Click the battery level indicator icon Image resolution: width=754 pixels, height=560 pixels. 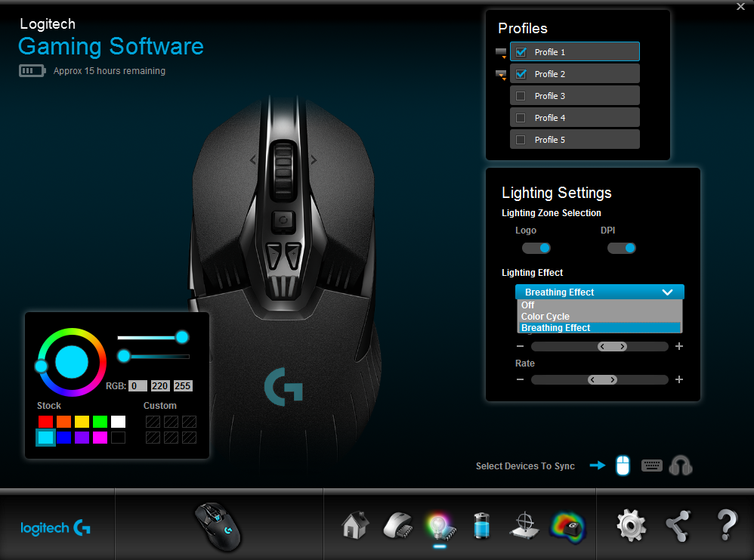(x=32, y=71)
